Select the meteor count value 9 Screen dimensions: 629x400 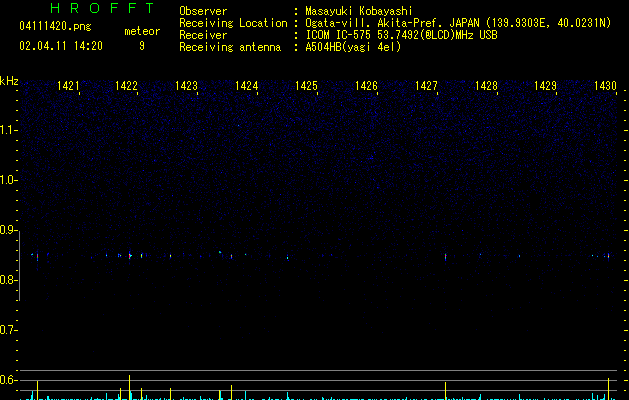142,46
